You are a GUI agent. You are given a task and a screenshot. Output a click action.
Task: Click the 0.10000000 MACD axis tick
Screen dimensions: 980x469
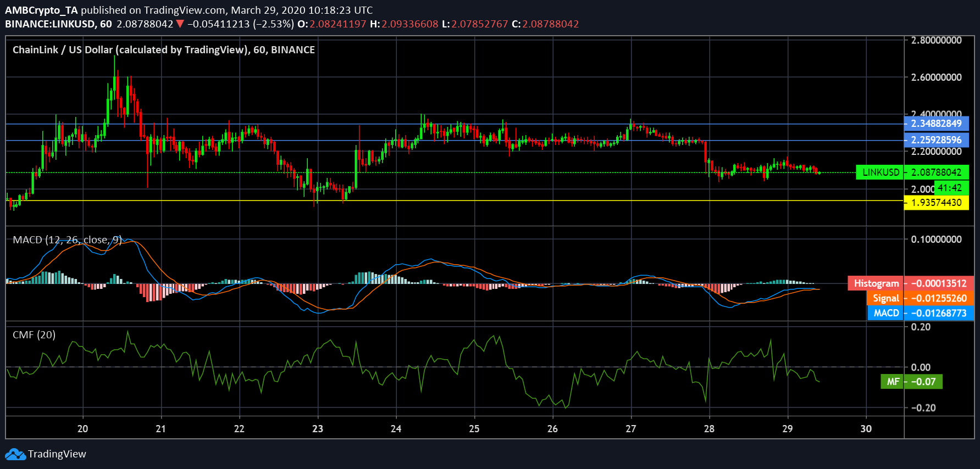(937, 239)
